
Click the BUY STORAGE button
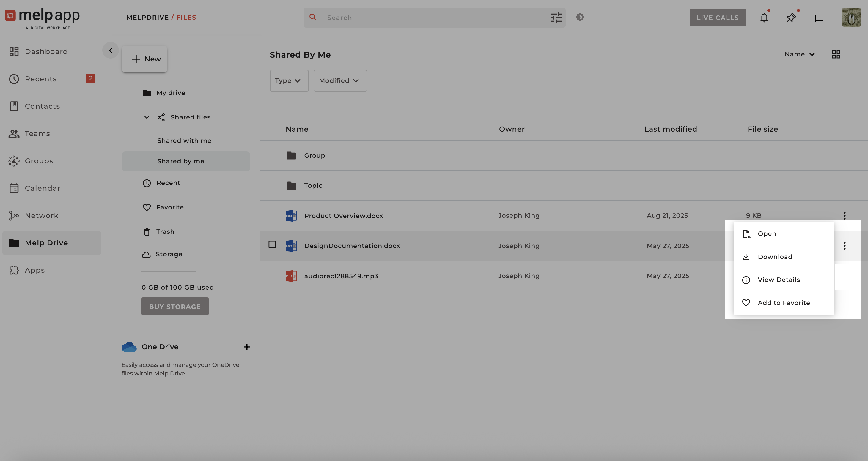point(175,307)
